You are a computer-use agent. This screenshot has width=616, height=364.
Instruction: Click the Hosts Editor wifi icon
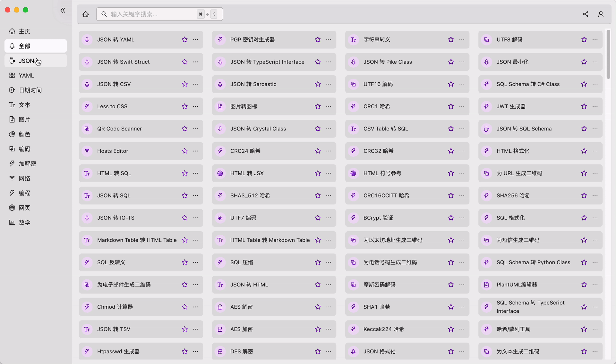pyautogui.click(x=87, y=151)
